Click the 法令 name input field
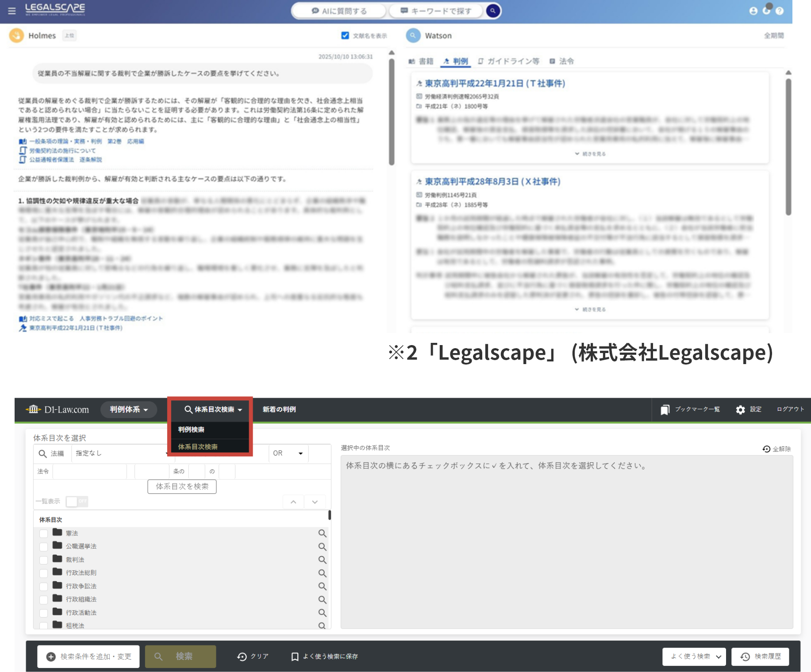811x672 pixels. click(x=90, y=472)
